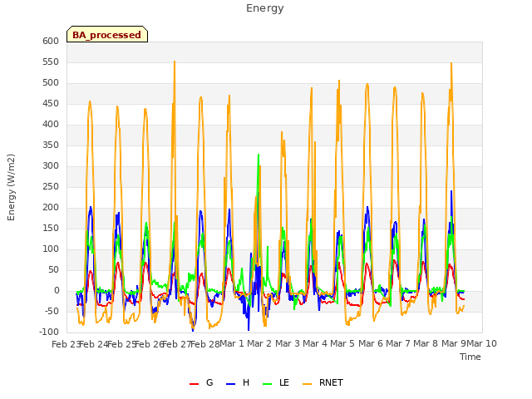The width and height of the screenshot is (532, 399).
Task: Select the Feb 24 x-axis tick
Action: (94, 344)
